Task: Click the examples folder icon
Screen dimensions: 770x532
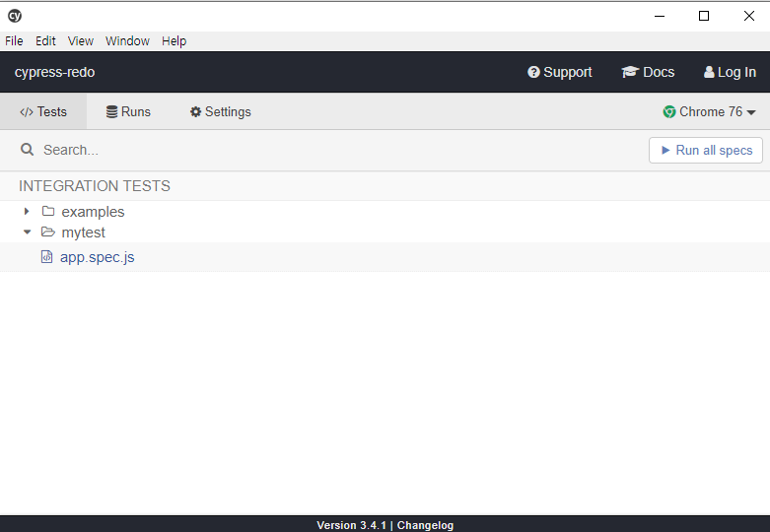Action: (48, 211)
